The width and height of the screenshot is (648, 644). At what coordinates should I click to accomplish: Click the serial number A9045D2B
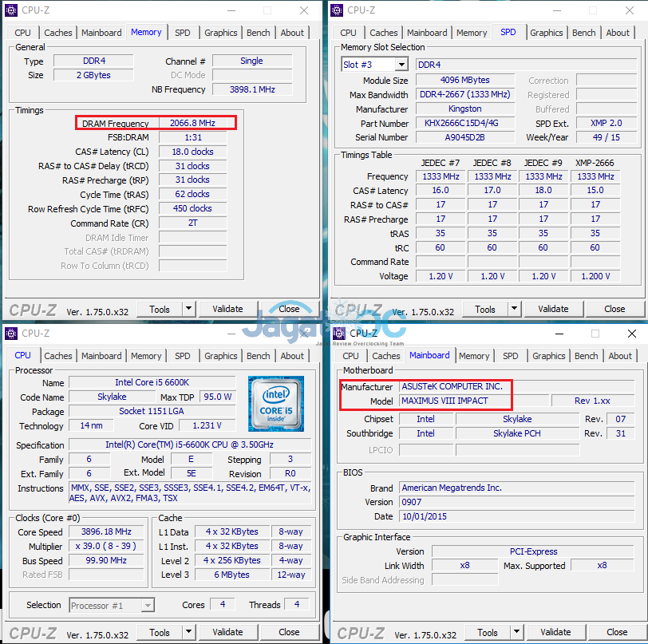click(465, 137)
